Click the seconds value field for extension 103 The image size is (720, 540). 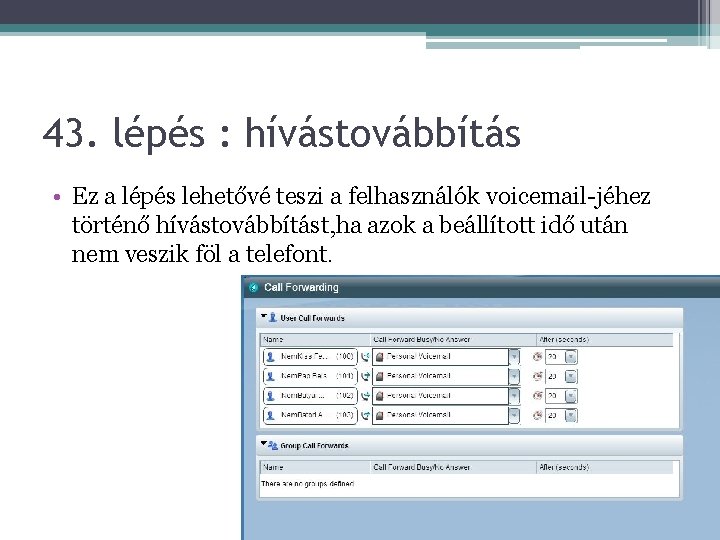tap(555, 415)
